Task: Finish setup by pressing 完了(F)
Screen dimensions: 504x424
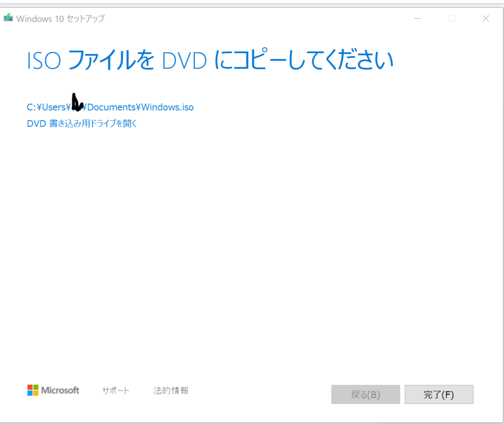Action: pos(439,394)
